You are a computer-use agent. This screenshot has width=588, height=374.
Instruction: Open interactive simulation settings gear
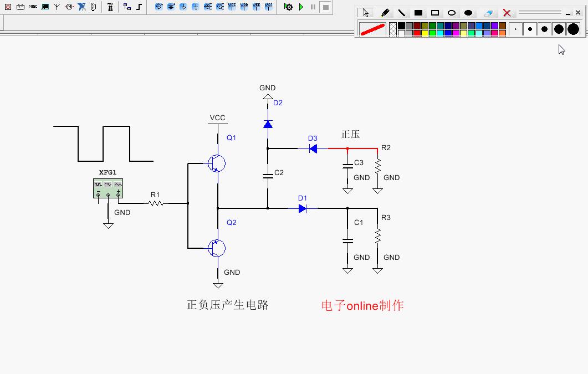click(x=288, y=7)
